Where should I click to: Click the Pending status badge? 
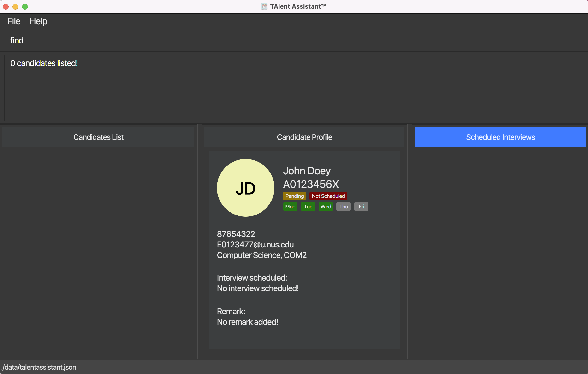294,196
